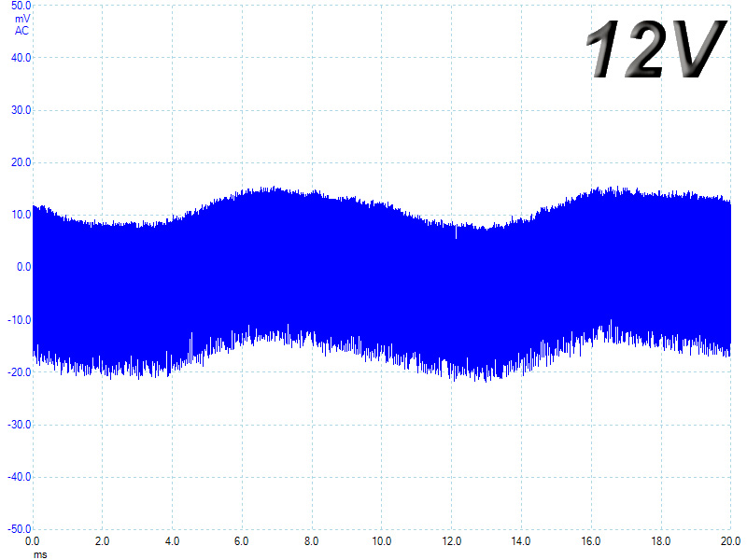Click the AC coupling label
Screen dimensions: 747x560
[x=21, y=31]
